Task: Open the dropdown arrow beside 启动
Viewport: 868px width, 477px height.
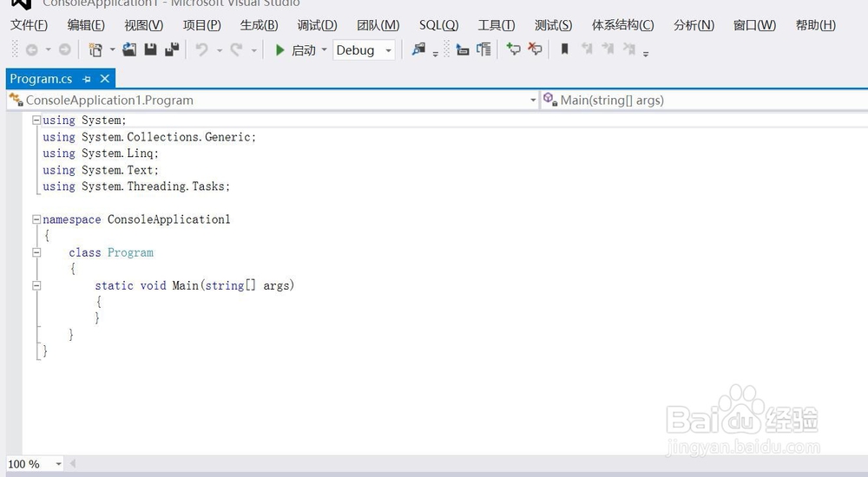Action: (x=324, y=49)
